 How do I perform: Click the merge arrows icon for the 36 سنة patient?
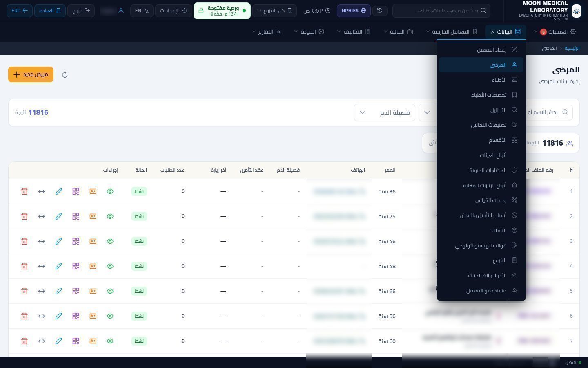pyautogui.click(x=42, y=191)
